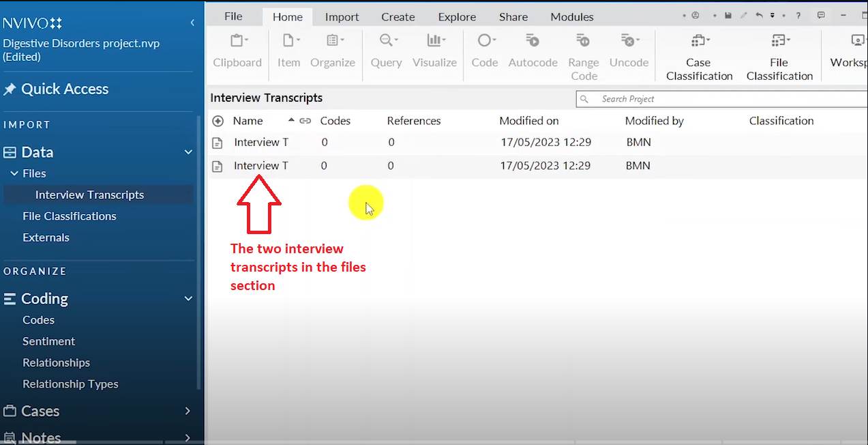Viewport: 868px width, 445px height.
Task: Switch to the Import ribbon tab
Action: pos(341,16)
